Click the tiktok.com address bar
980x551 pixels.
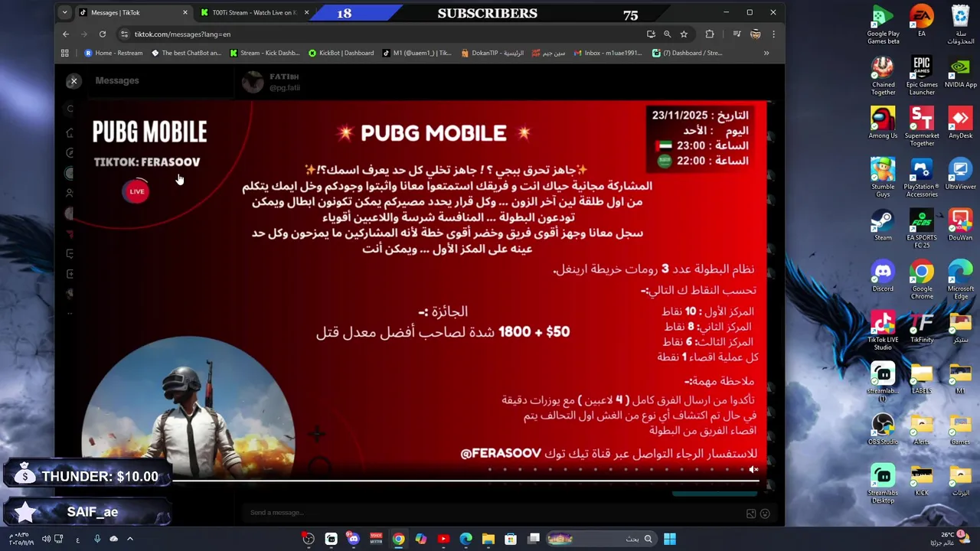[383, 34]
